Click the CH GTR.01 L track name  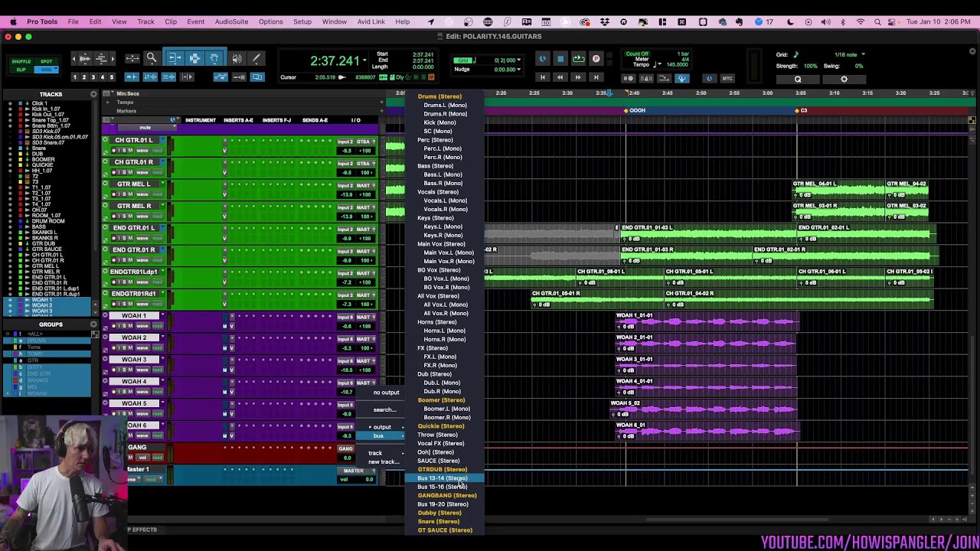coord(134,141)
